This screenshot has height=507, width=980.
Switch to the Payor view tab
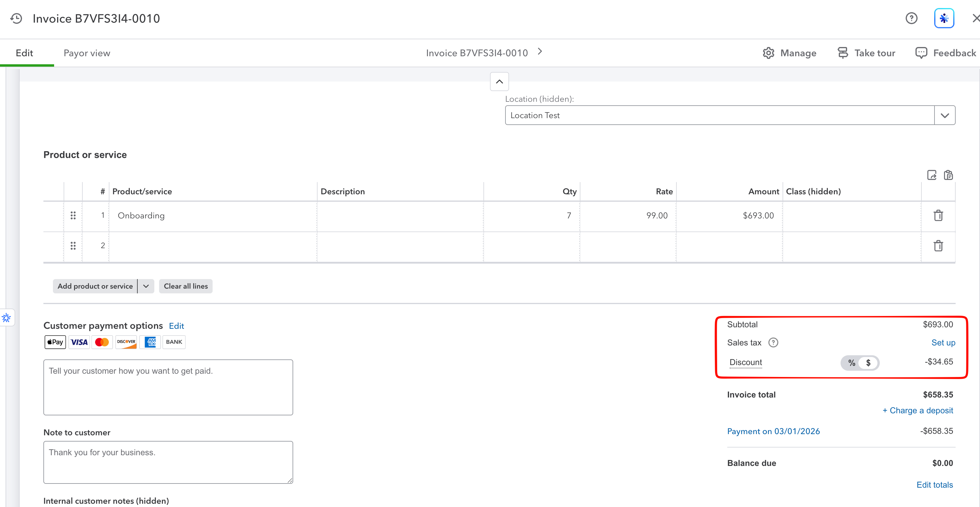click(87, 53)
